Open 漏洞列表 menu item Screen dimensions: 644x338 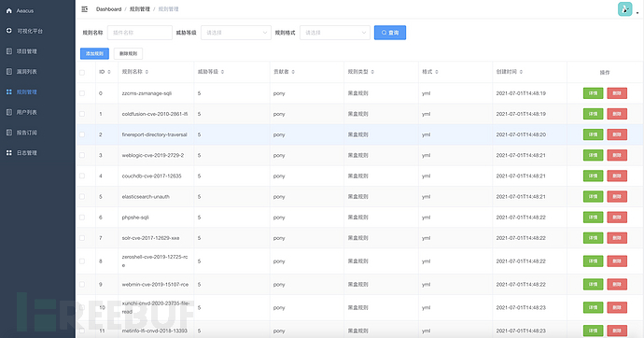coord(27,72)
